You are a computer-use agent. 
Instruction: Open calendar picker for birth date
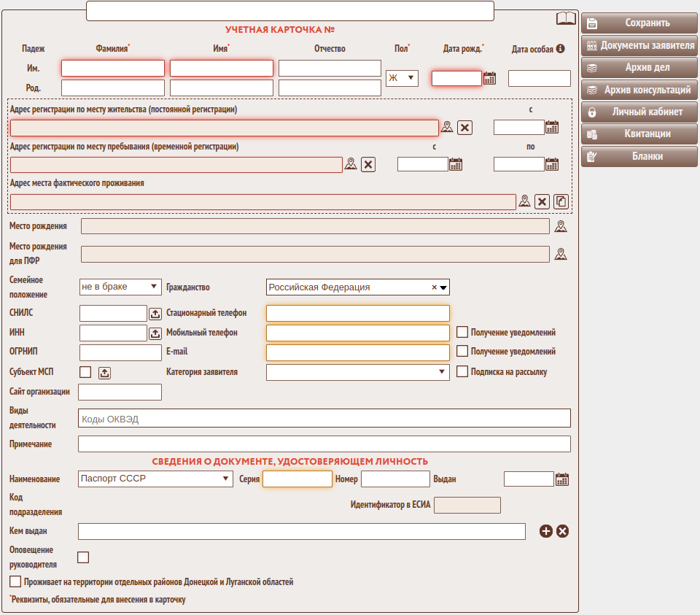pyautogui.click(x=489, y=78)
